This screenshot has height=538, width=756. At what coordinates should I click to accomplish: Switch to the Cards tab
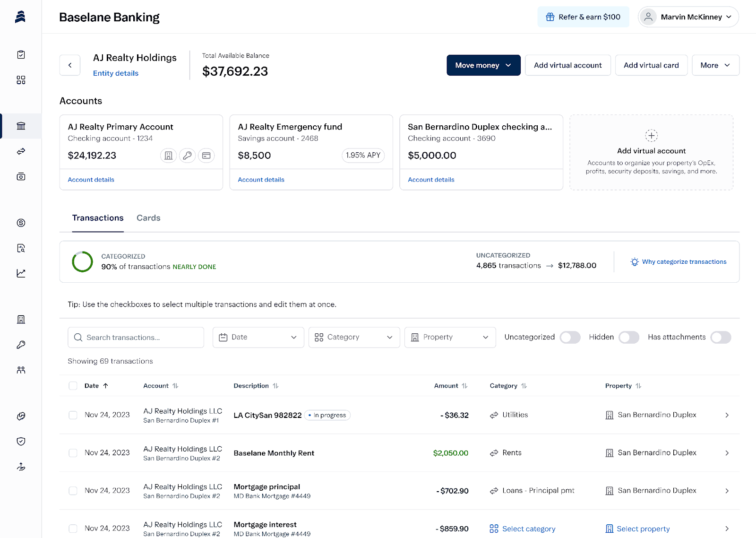pos(148,218)
